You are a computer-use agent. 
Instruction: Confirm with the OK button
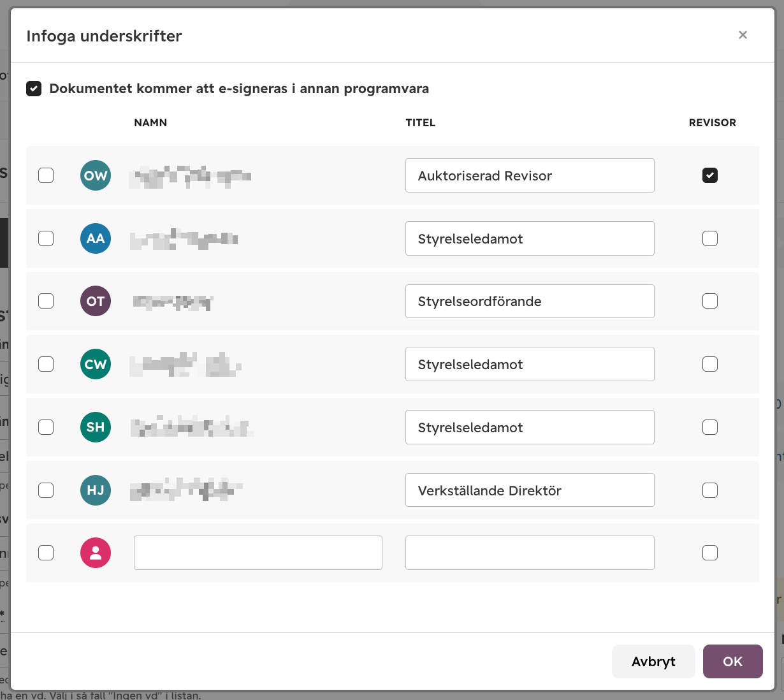click(x=733, y=661)
